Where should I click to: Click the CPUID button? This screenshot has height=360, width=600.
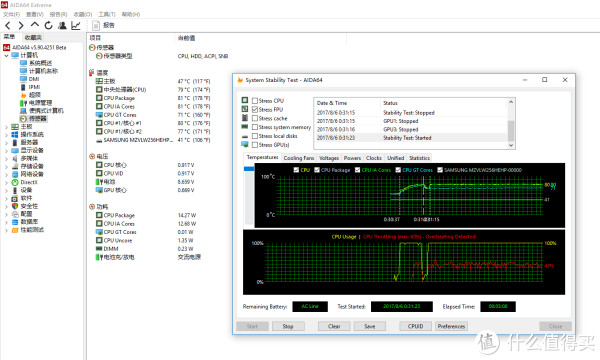click(416, 326)
